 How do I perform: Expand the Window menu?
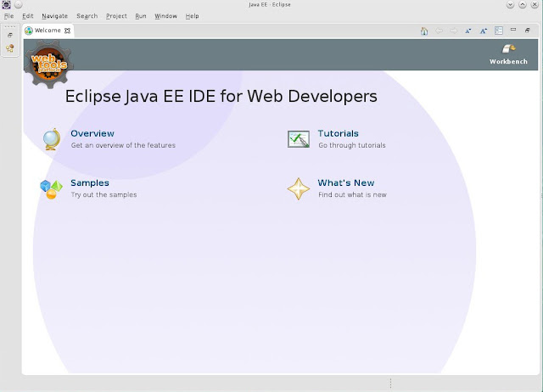click(x=165, y=16)
